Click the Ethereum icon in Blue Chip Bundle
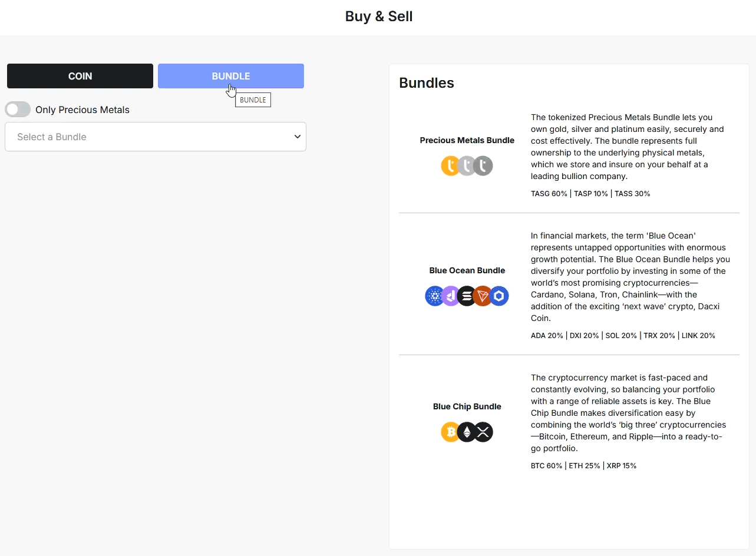The width and height of the screenshot is (756, 556). (467, 432)
